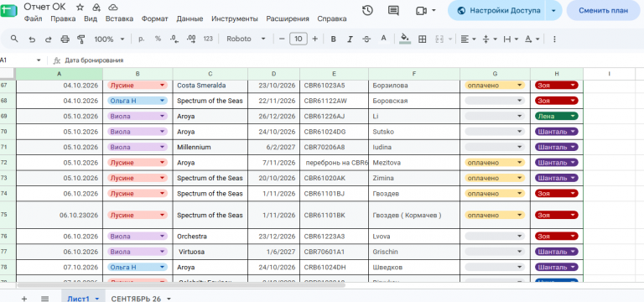The width and height of the screenshot is (644, 302).
Task: Open the Инструменты menu
Action: [235, 18]
